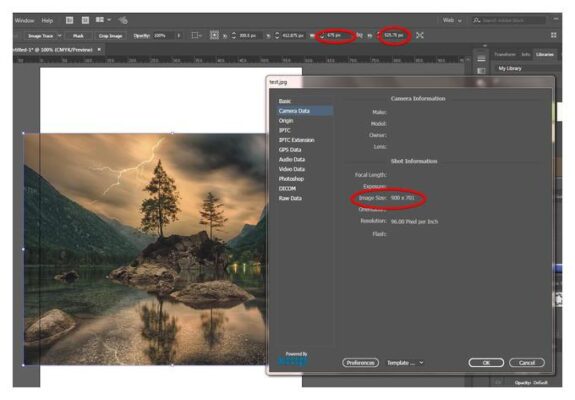Switch to the Libraries panel tab
This screenshot has height=400, width=575.
pos(545,54)
